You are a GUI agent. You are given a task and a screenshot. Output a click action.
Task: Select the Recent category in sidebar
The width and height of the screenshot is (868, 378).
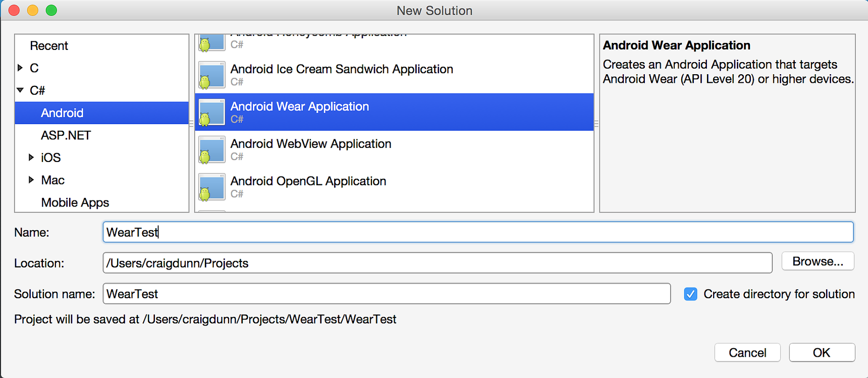coord(49,46)
